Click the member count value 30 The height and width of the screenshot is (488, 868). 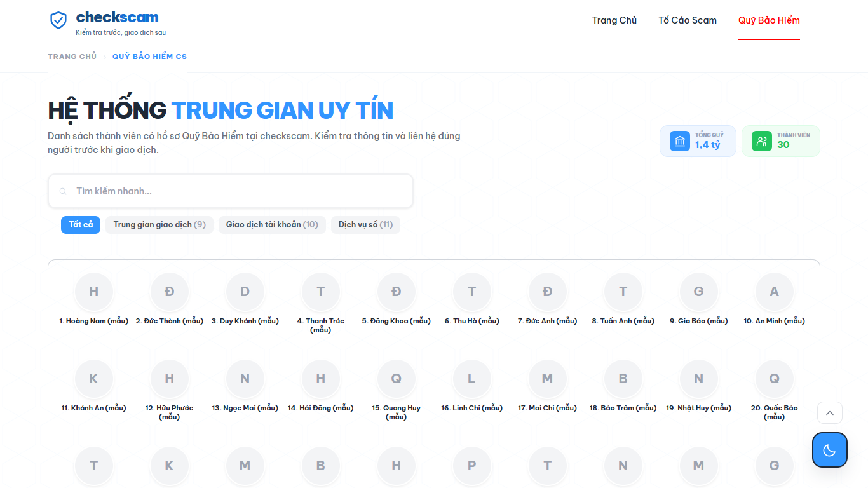click(783, 145)
